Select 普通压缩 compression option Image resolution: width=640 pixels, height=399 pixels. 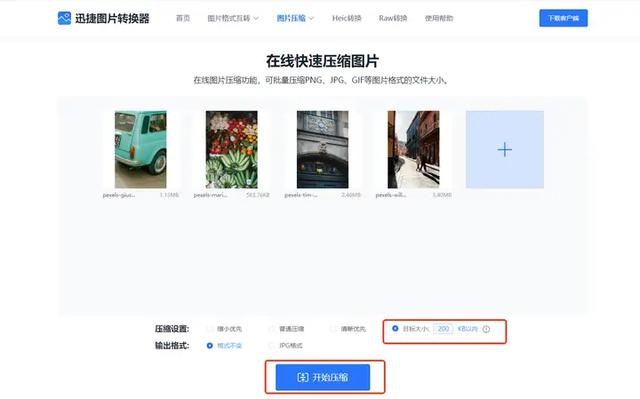pos(287,329)
